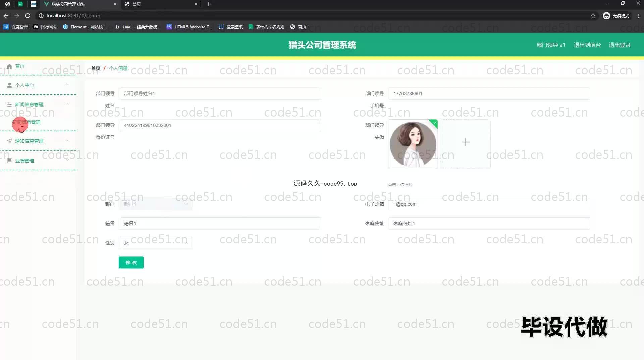Click 退出到前台 in the header
Image resolution: width=644 pixels, height=360 pixels.
coord(587,45)
